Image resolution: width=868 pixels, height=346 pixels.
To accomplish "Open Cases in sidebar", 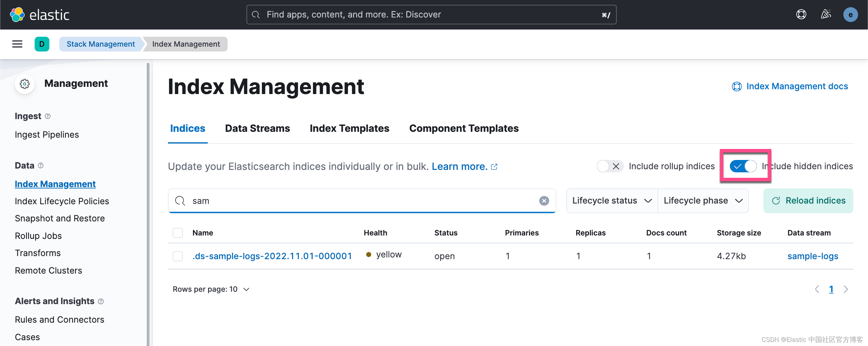I will pos(27,337).
